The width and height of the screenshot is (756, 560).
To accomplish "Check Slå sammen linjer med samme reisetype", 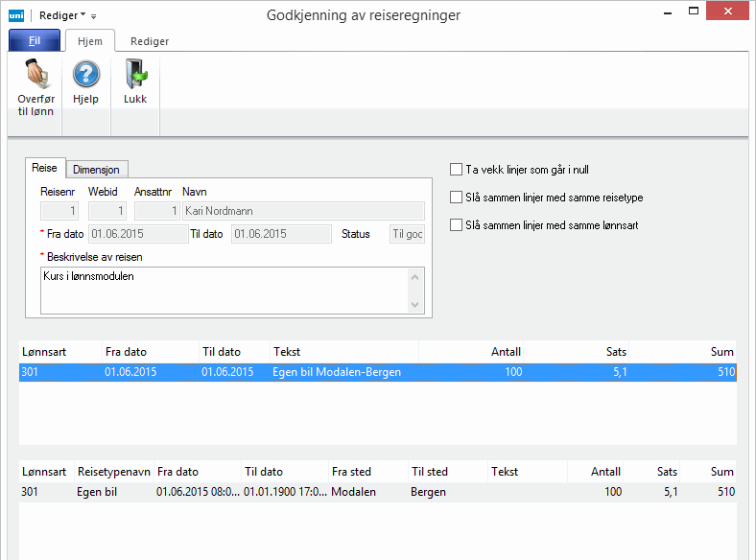I will tap(457, 198).
